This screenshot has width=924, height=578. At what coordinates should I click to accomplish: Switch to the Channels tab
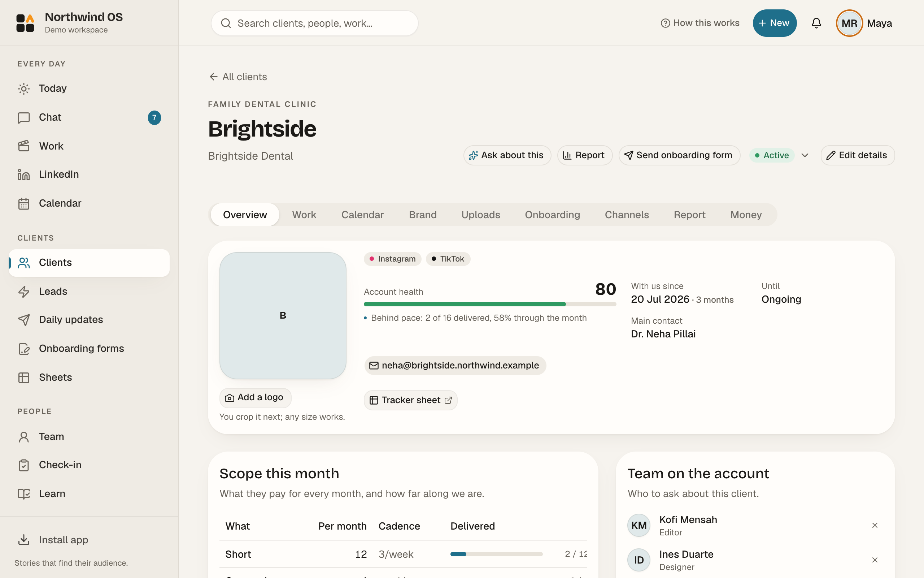pyautogui.click(x=627, y=215)
